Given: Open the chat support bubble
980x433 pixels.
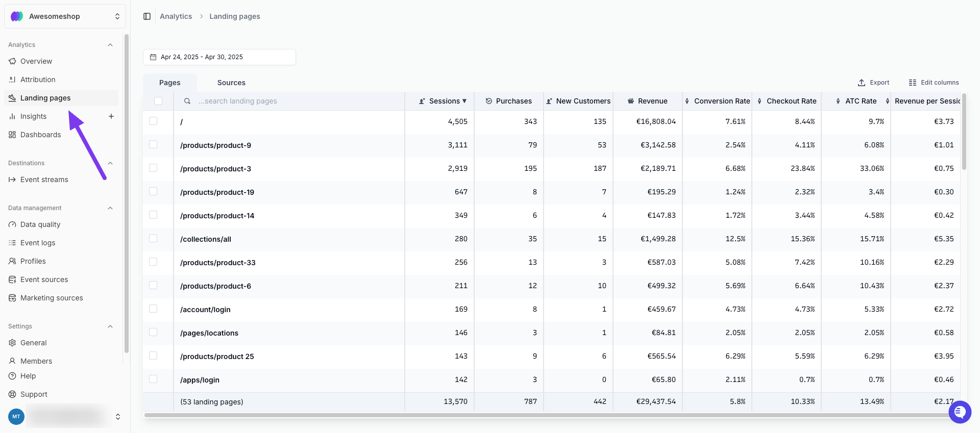Looking at the screenshot, I should pyautogui.click(x=960, y=412).
